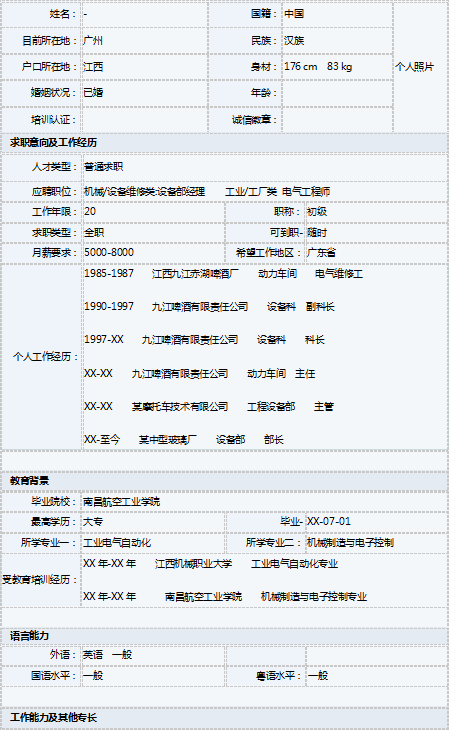The image size is (449, 730).
Task: Click the 广州 current location value
Action: 93,41
